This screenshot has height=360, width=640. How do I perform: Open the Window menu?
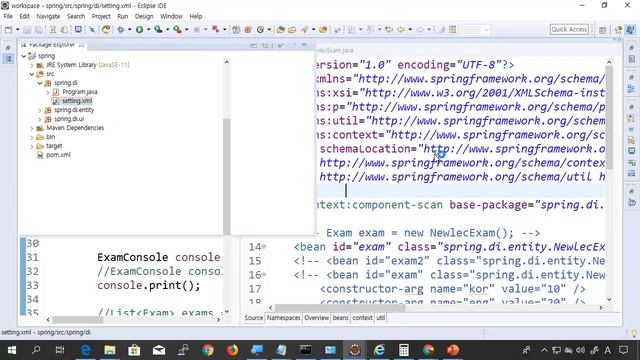(171, 16)
